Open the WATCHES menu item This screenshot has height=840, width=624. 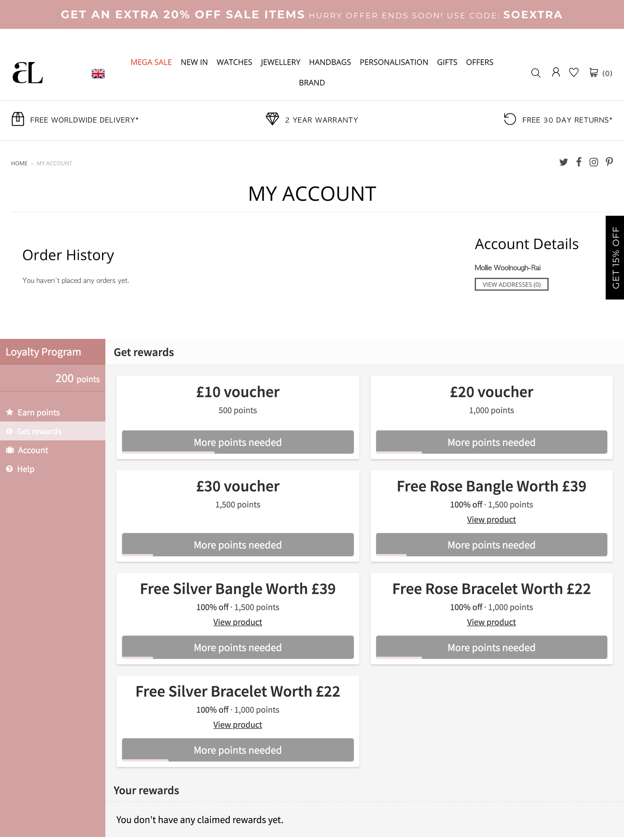pos(234,62)
